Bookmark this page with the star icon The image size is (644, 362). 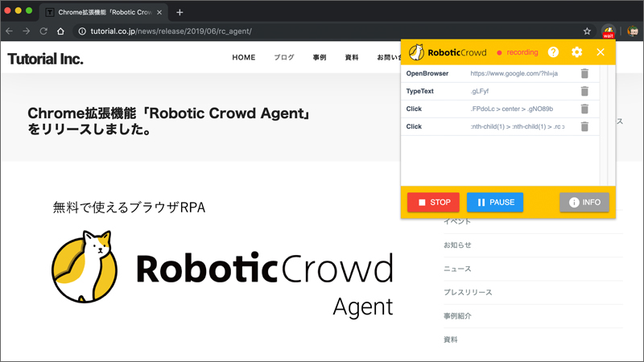[587, 31]
